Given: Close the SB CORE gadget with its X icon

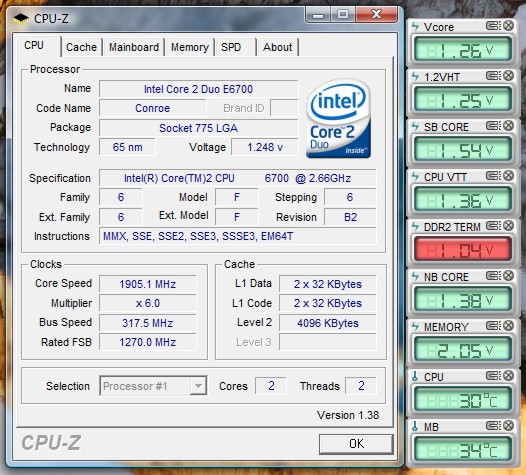Looking at the screenshot, I should (509, 125).
